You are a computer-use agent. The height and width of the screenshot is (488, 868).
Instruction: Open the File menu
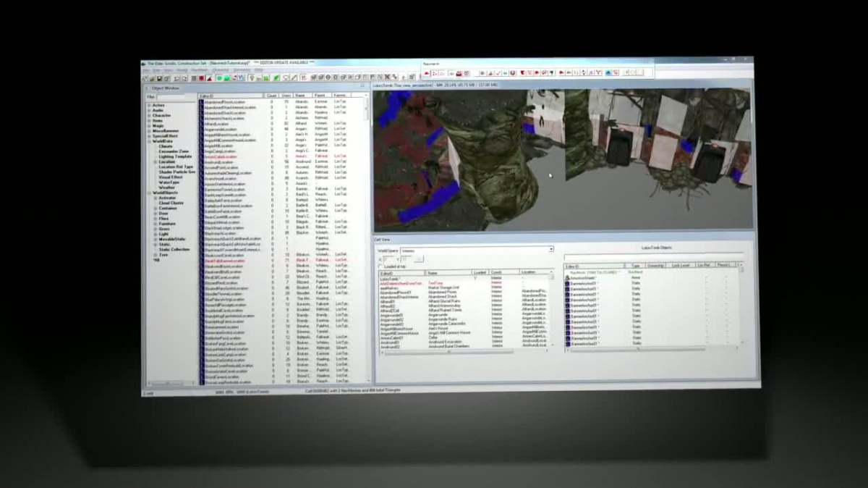tap(146, 71)
